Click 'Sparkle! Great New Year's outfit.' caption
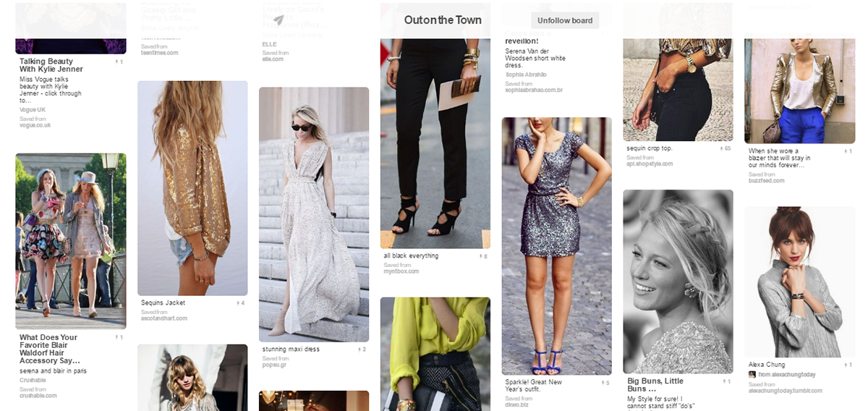 534,386
